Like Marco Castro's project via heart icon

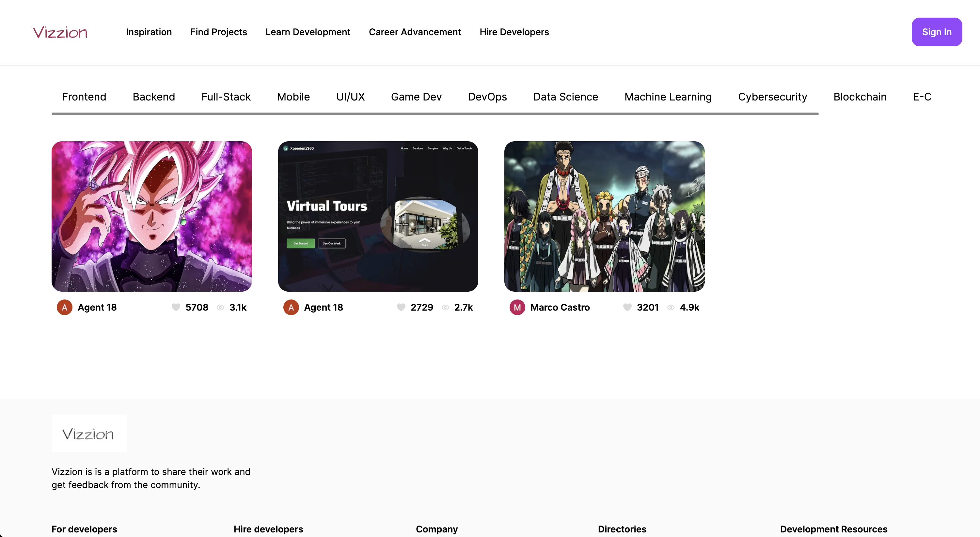pyautogui.click(x=627, y=307)
